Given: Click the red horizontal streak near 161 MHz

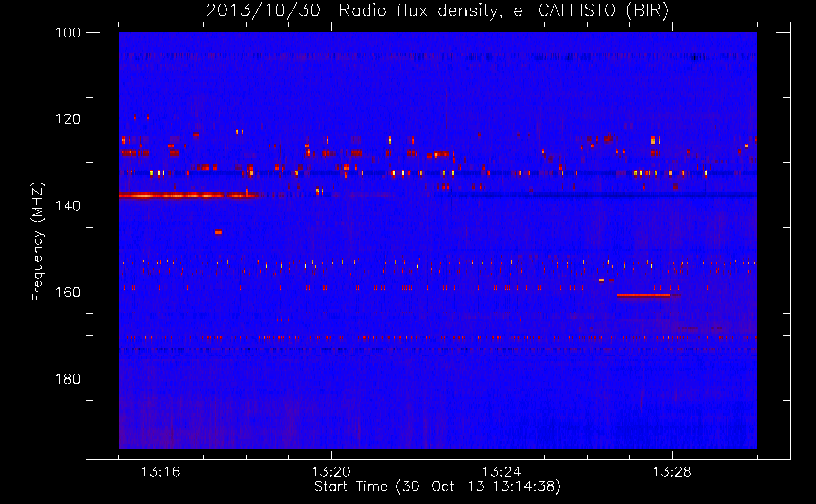Looking at the screenshot, I should [644, 295].
